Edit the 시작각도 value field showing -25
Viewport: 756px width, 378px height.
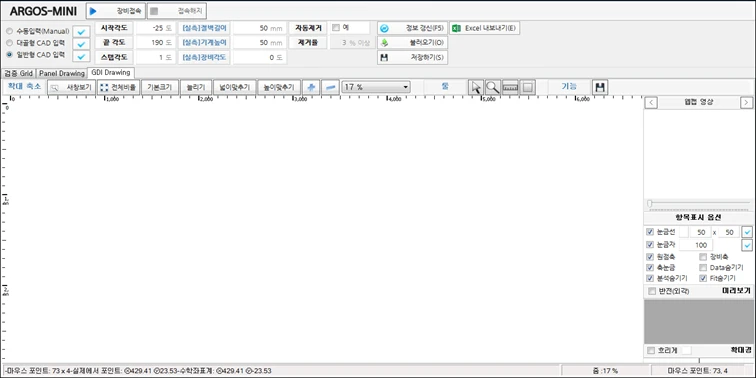155,28
